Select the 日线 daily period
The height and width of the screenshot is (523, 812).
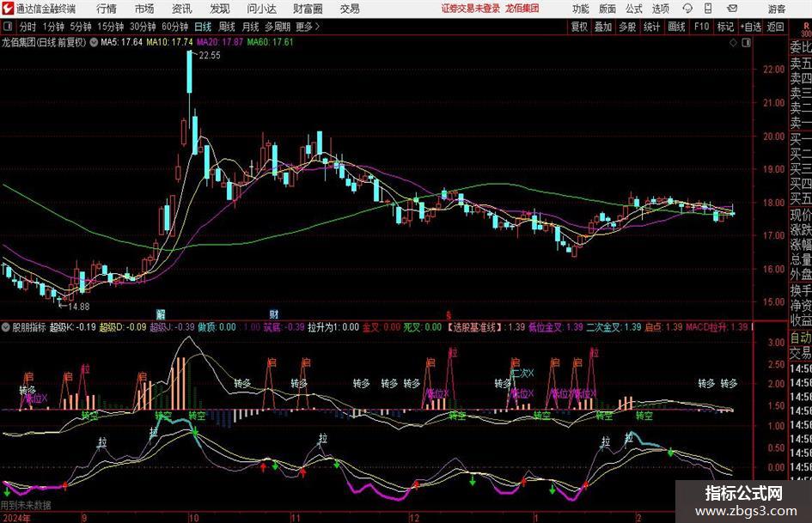point(203,27)
